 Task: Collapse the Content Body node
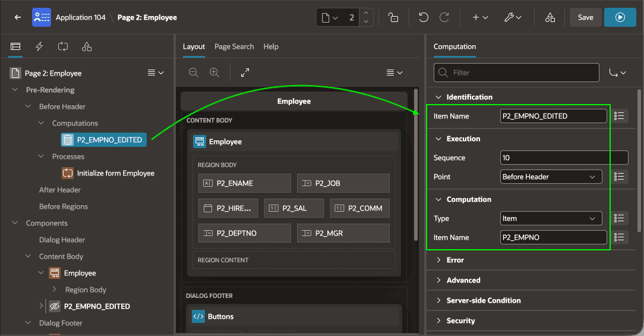pos(28,256)
